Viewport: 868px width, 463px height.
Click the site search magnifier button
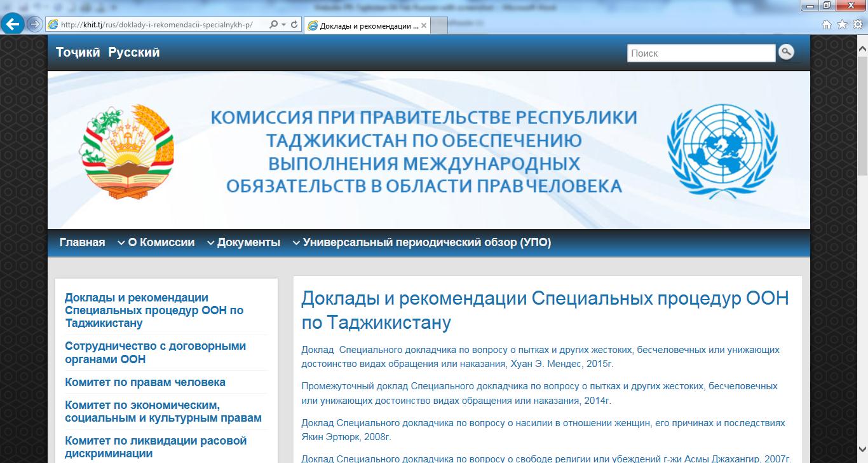(x=786, y=52)
